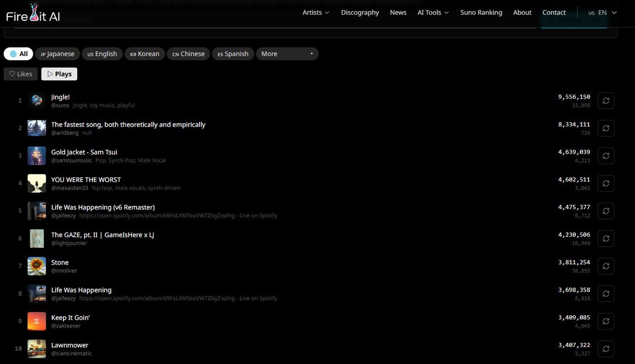Open the @samtsuimusic artist profile
This screenshot has width=635, height=364.
[71, 160]
